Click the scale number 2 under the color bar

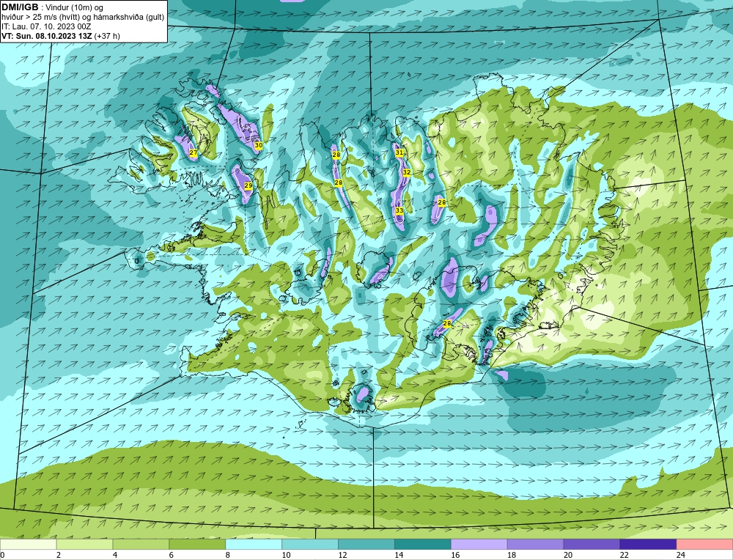tap(59, 555)
